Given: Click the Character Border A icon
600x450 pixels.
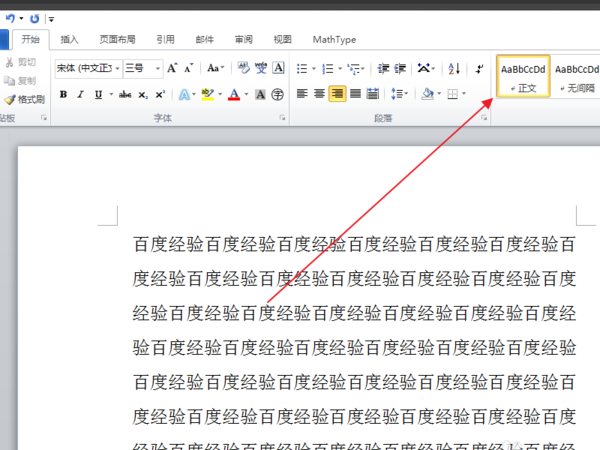Looking at the screenshot, I should pyautogui.click(x=278, y=68).
